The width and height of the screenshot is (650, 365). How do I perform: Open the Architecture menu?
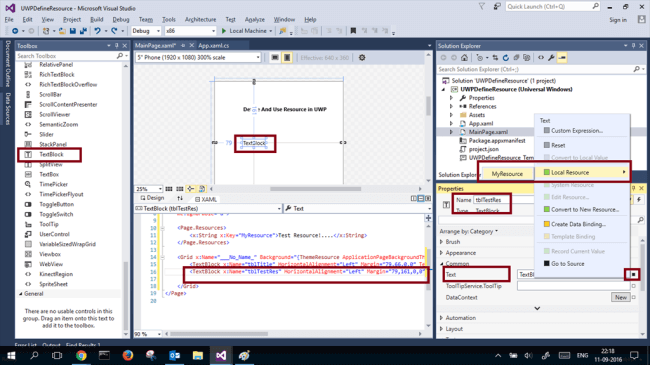click(x=201, y=19)
